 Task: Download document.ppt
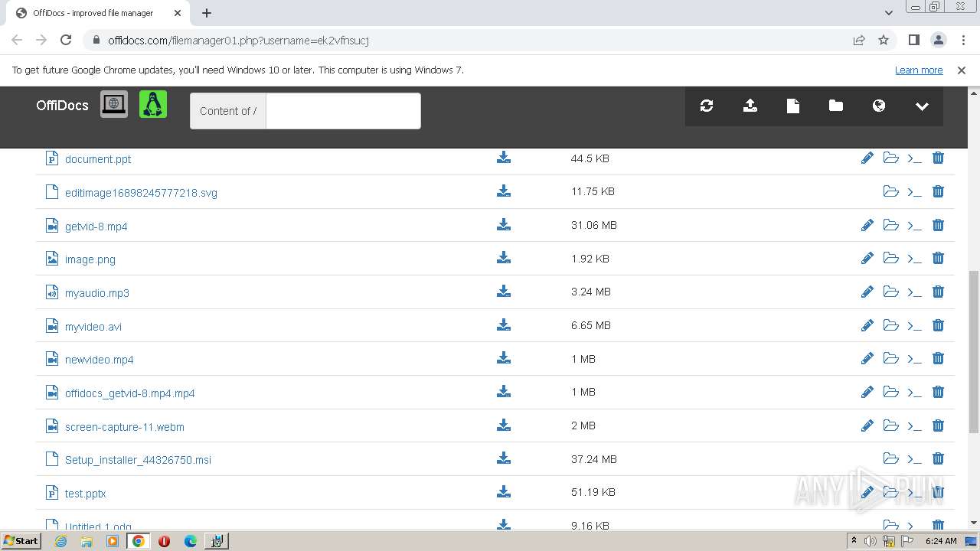504,158
